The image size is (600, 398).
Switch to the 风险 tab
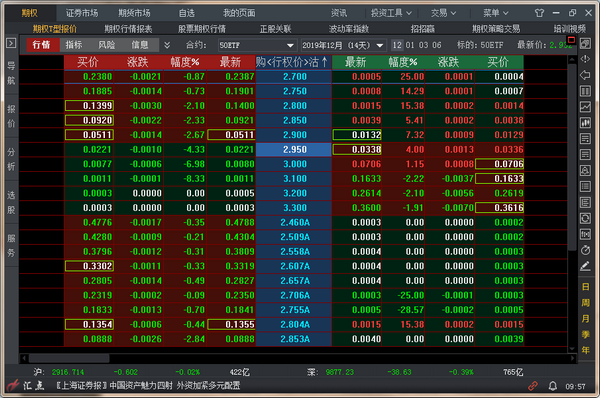click(106, 45)
